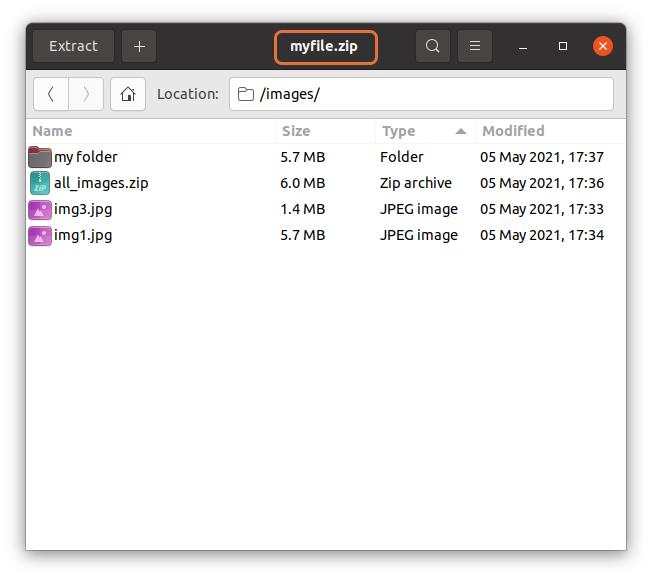Select the all_images.zip archive icon
The width and height of the screenshot is (652, 579).
coord(40,183)
